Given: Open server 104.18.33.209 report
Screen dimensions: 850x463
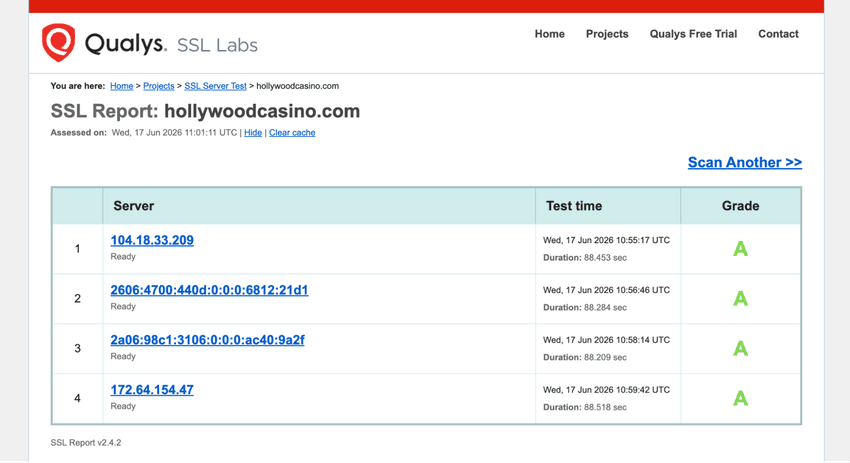Looking at the screenshot, I should click(x=152, y=240).
